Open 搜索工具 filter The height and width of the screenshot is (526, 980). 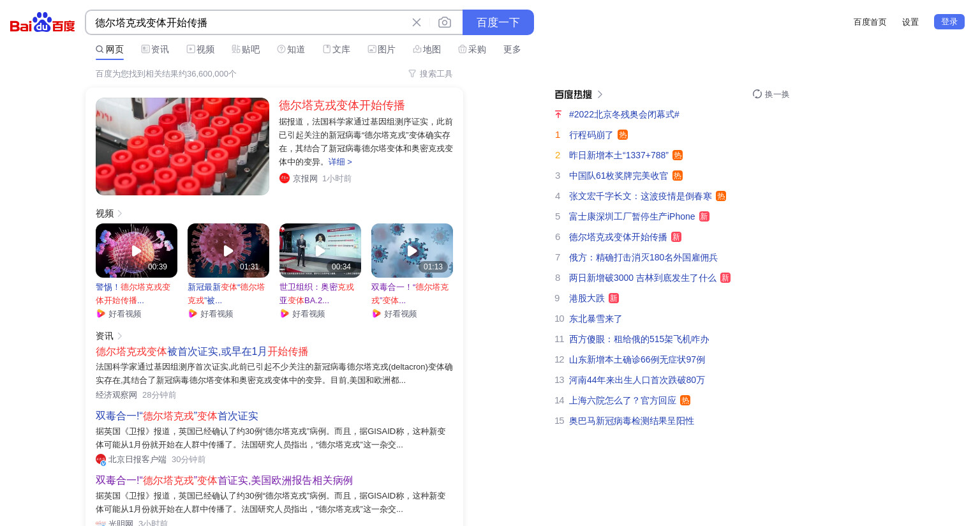pyautogui.click(x=431, y=74)
